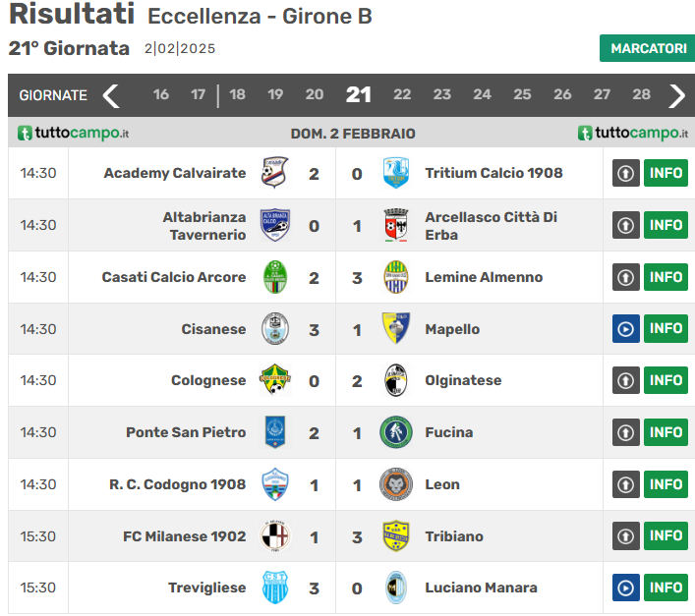Screen dimensions: 695x616
Task: Click the Academy Calvairate team crest
Action: pyautogui.click(x=274, y=173)
